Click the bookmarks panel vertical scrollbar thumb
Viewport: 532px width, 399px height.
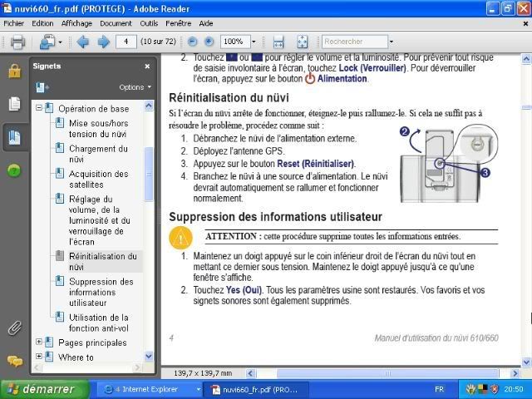(149, 174)
